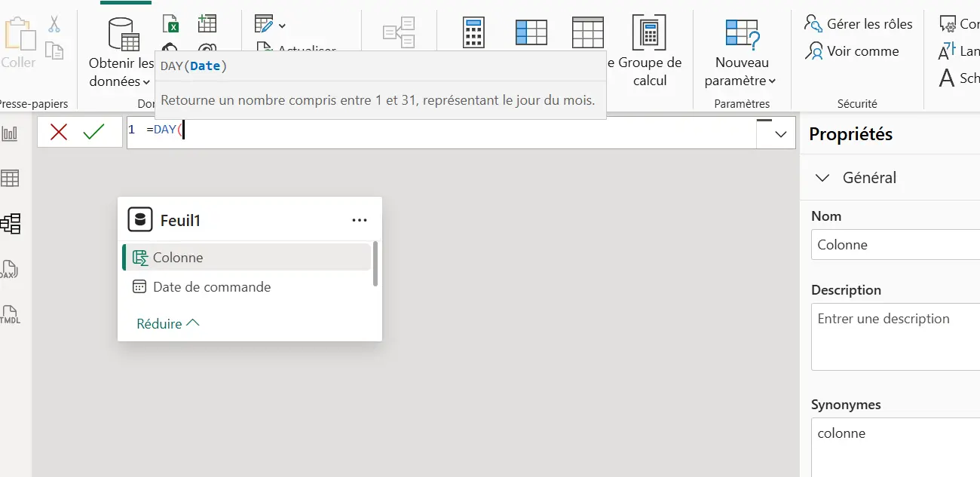Click the Synonymes text box

896,447
